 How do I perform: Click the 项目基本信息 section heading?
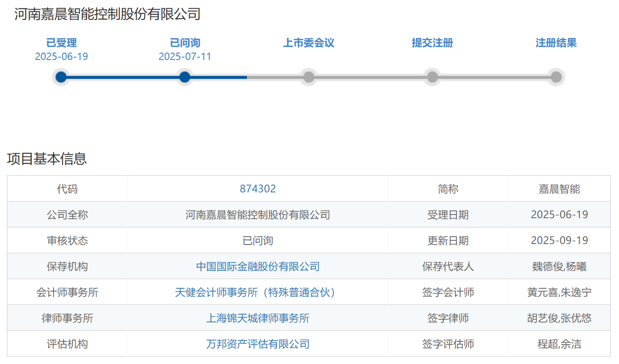pyautogui.click(x=47, y=159)
